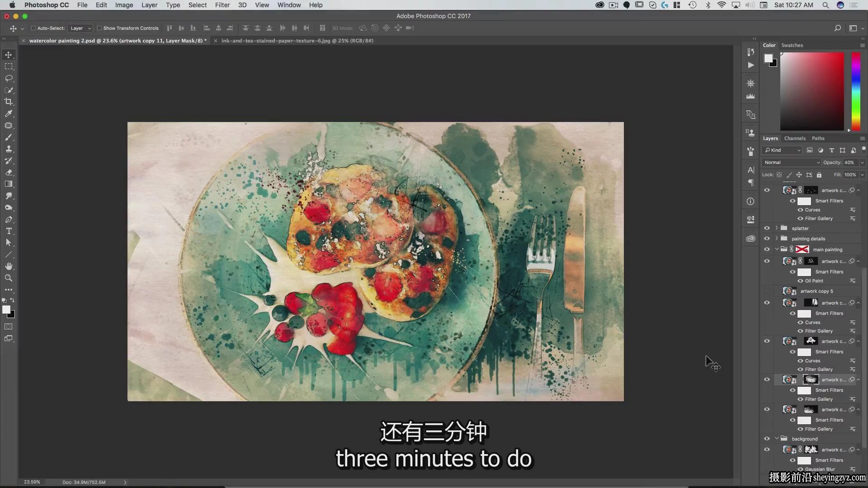Select the Line shape tool
This screenshot has width=868, height=488.
pos(9,254)
